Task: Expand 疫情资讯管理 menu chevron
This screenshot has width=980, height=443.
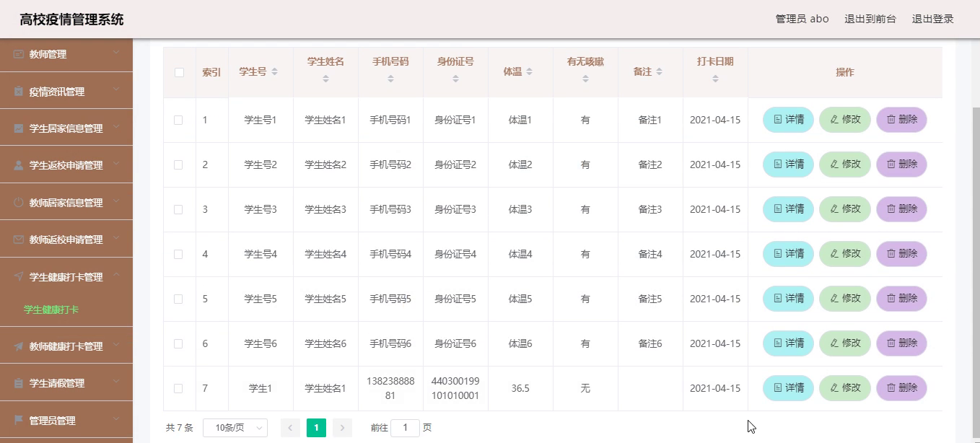Action: (116, 91)
